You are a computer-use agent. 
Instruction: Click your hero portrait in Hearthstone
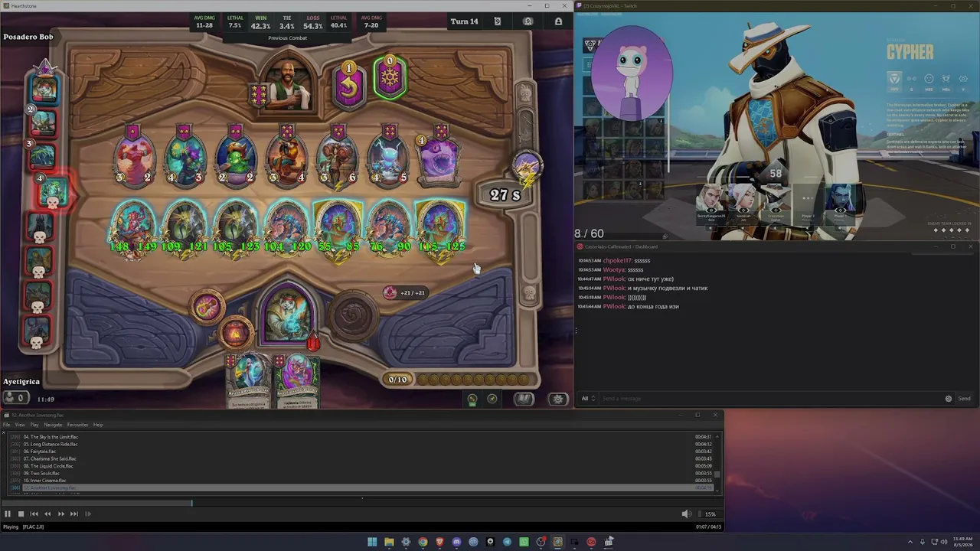287,314
